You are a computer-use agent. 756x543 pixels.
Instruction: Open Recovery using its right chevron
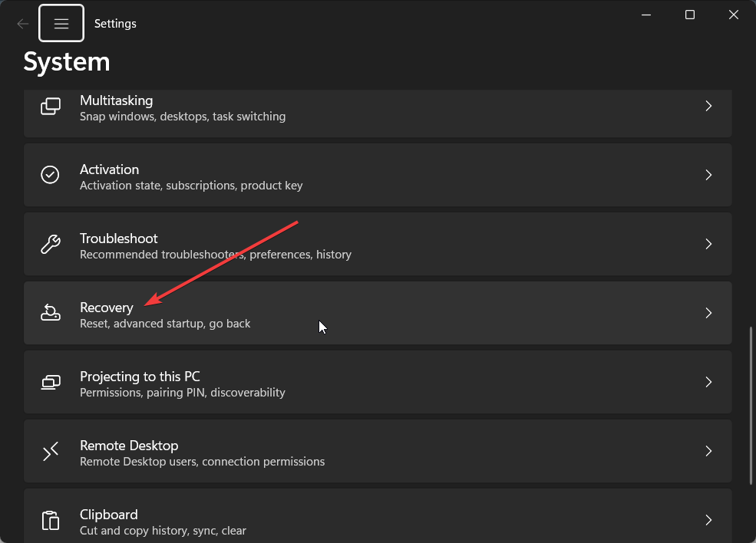click(x=708, y=313)
